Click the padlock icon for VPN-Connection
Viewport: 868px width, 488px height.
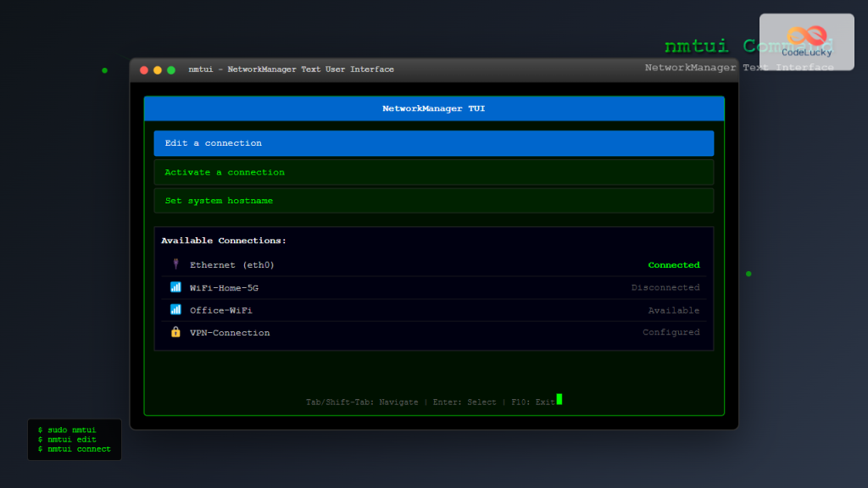pos(175,332)
